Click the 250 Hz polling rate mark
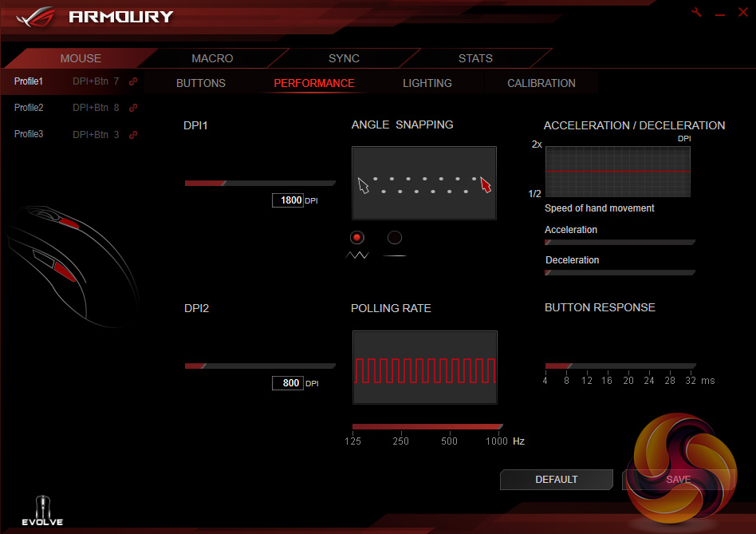Screen dimensions: 756x534 coord(400,441)
